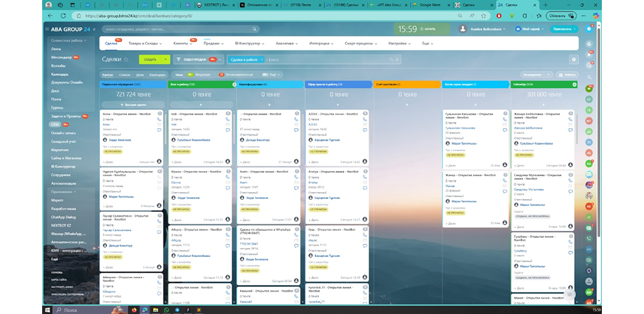Open the help question mark icon
The width and height of the screenshot is (644, 314).
(589, 29)
